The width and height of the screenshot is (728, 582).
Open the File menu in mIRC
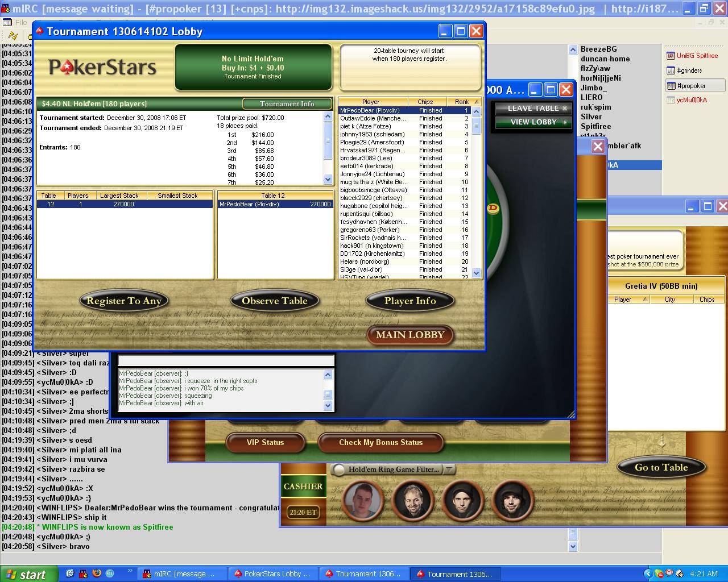coord(22,22)
